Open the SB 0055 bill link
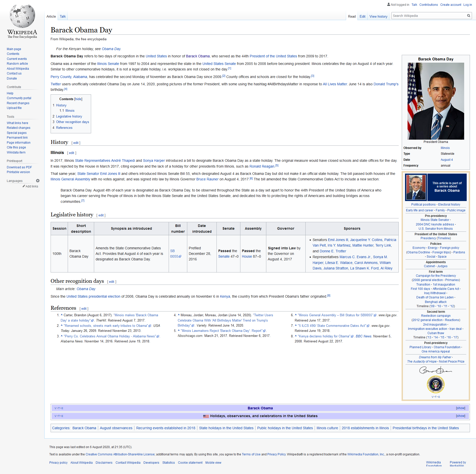Image resolution: width=476 pixels, height=474 pixels. (x=175, y=254)
